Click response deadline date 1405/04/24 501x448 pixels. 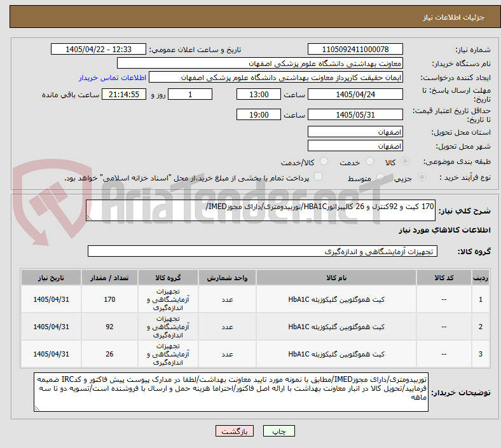355,94
